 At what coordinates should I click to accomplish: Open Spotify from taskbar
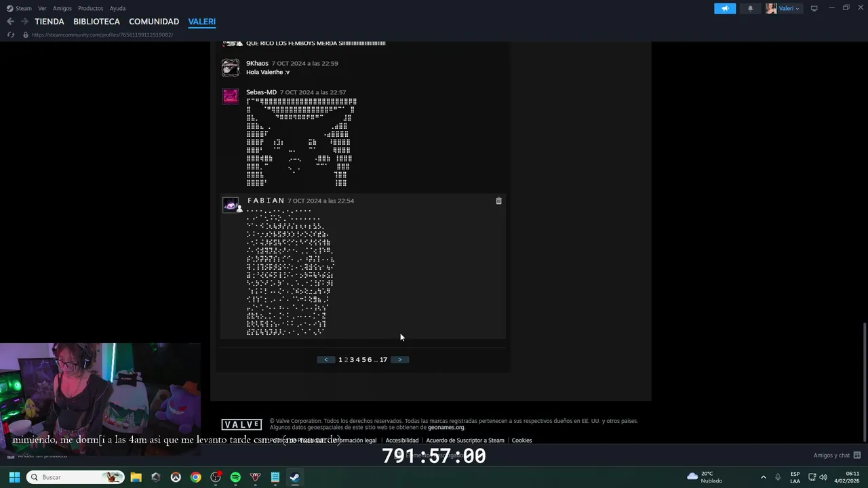235,477
